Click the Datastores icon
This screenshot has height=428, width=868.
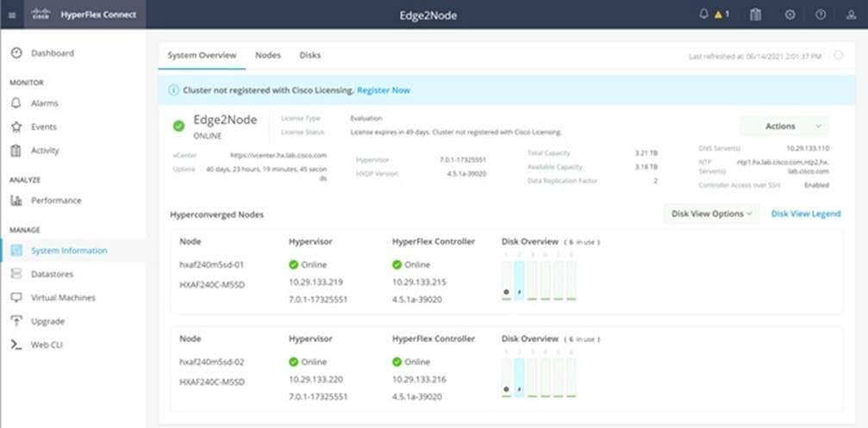pyautogui.click(x=16, y=274)
